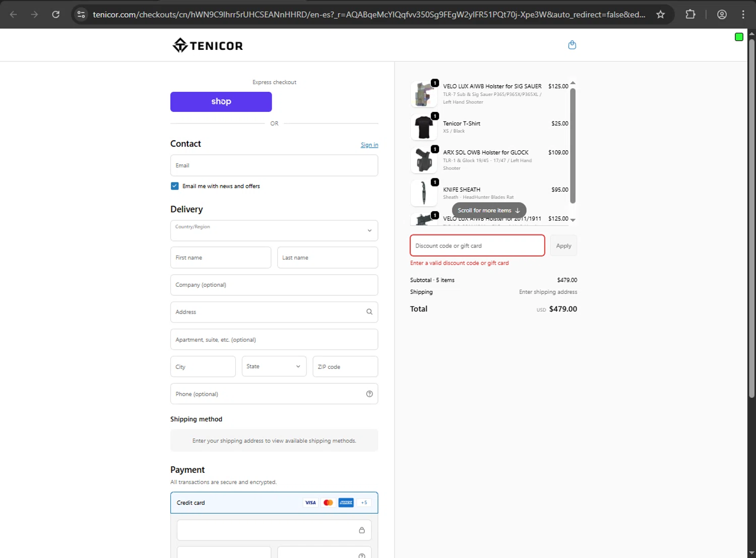Viewport: 756px width, 558px height.
Task: Click the Tenicor logo
Action: 208,45
